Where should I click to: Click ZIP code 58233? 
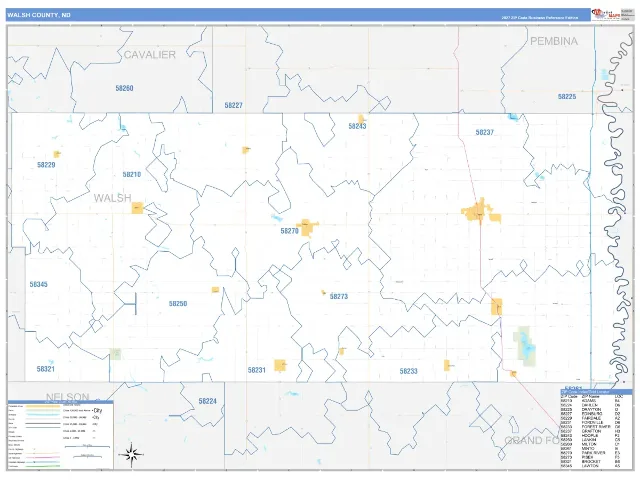(409, 371)
